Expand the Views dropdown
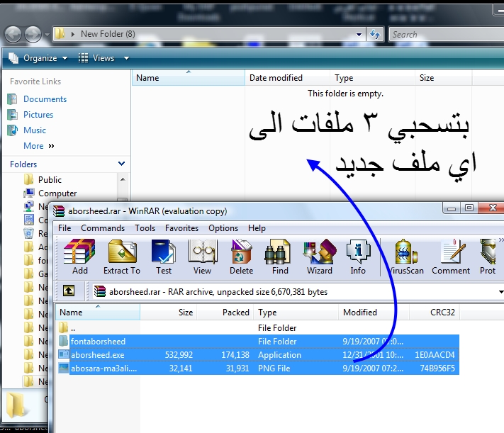This screenshot has width=504, height=433. coord(103,58)
